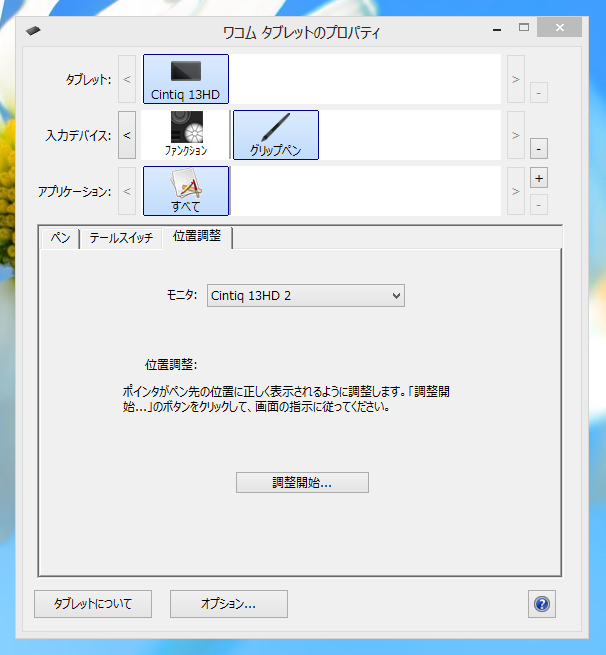Click the タブレットについて button
606x655 pixels.
(x=93, y=604)
